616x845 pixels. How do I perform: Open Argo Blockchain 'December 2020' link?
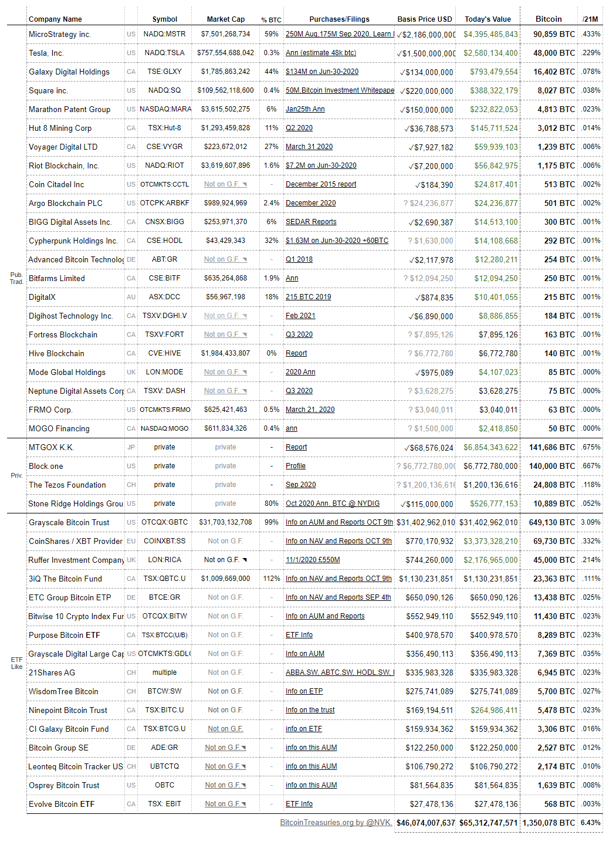click(x=311, y=203)
